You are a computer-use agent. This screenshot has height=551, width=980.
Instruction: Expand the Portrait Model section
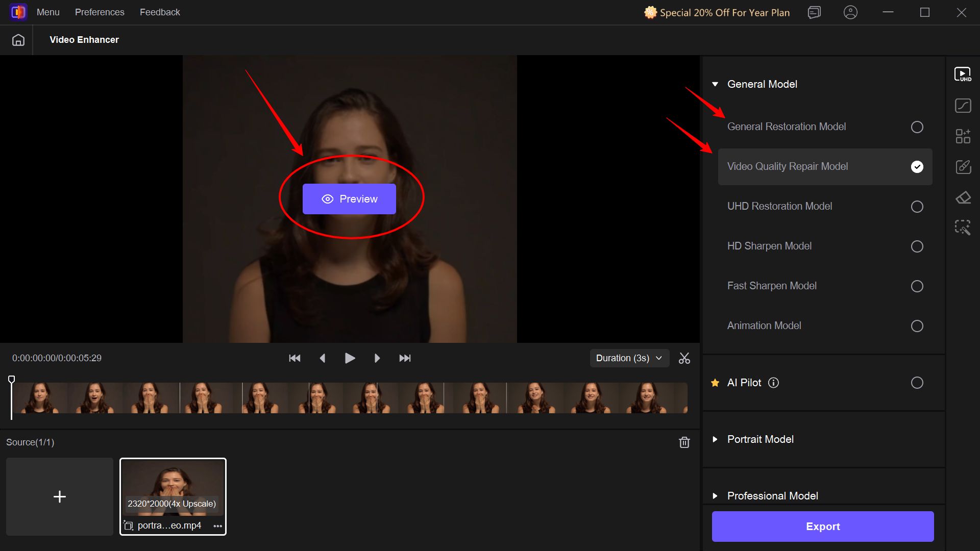pyautogui.click(x=715, y=439)
